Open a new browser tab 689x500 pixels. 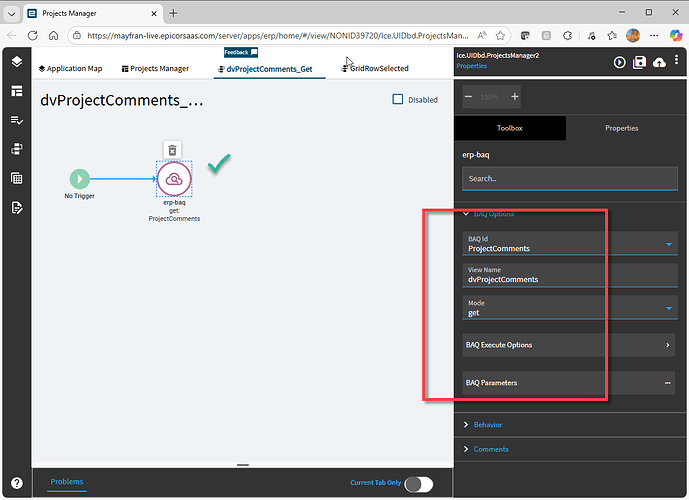173,13
